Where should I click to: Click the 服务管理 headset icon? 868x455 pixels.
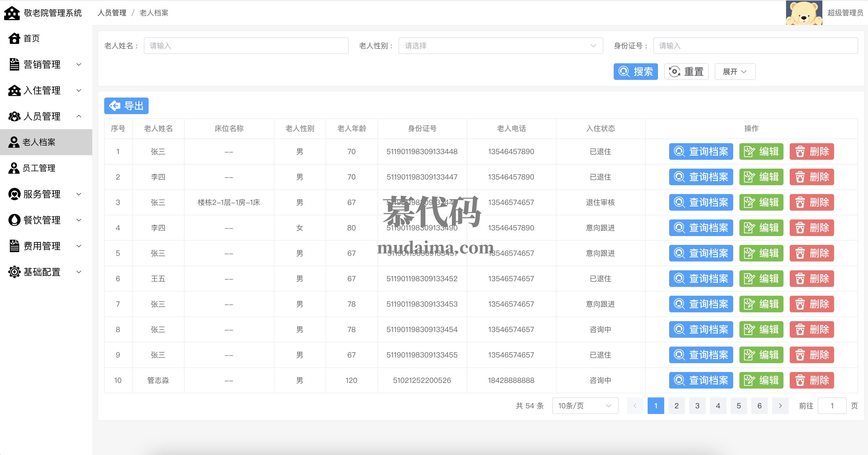[14, 194]
